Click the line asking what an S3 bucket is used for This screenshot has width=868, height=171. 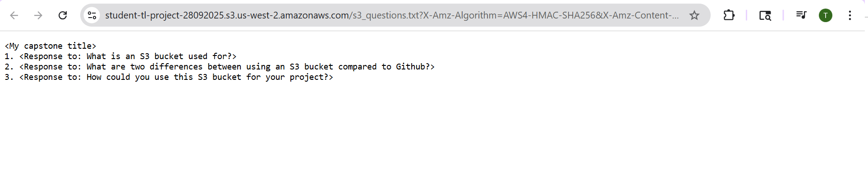pos(120,56)
